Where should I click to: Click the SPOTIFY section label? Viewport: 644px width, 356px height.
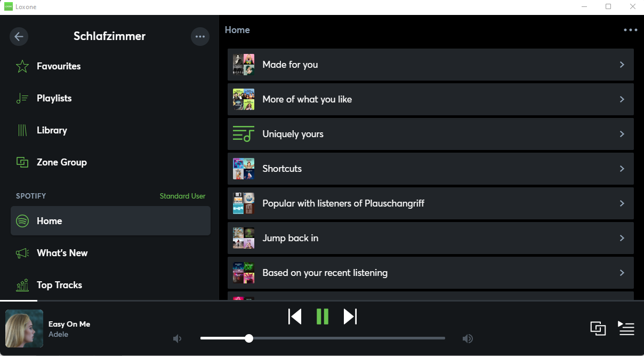click(x=31, y=196)
